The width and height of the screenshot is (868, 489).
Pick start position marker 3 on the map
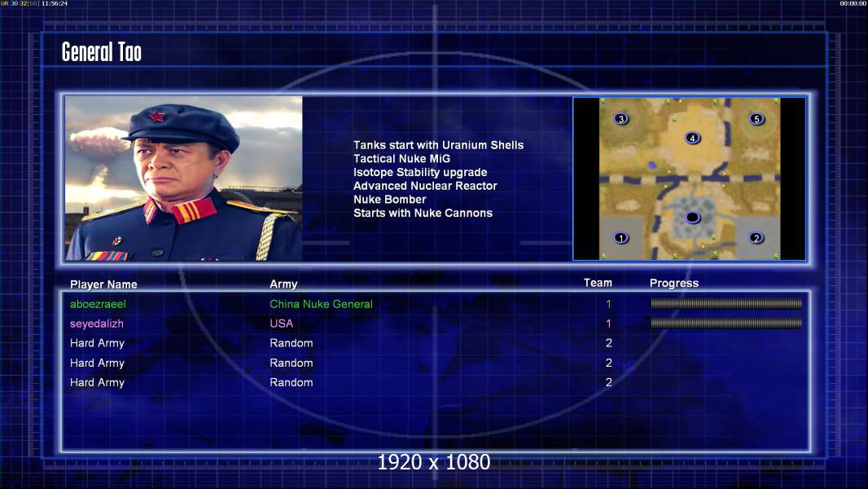coord(621,119)
